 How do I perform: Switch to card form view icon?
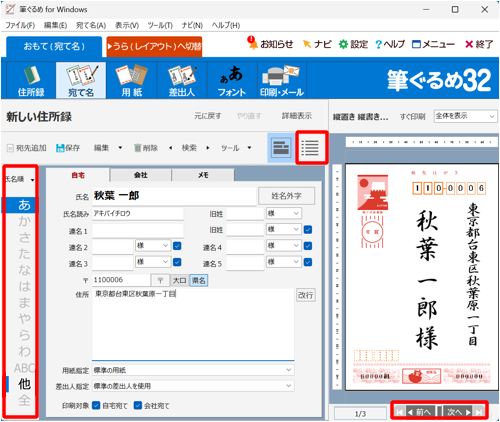tap(281, 148)
